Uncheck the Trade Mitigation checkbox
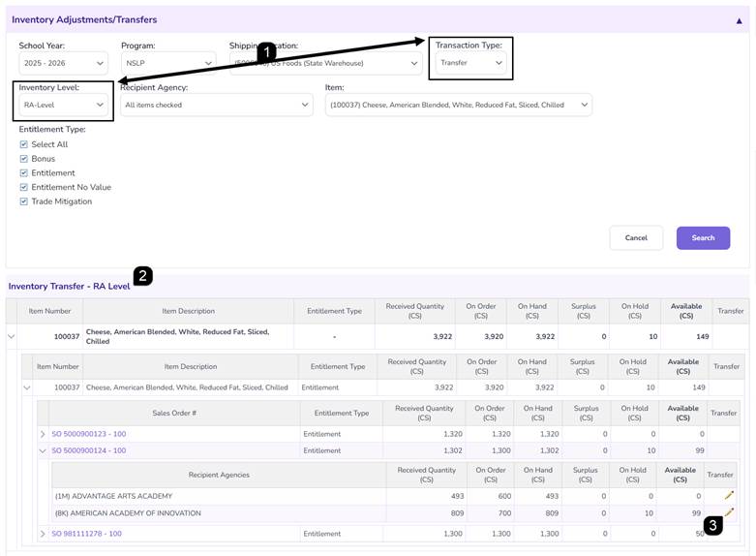This screenshot has height=556, width=756. pos(23,201)
